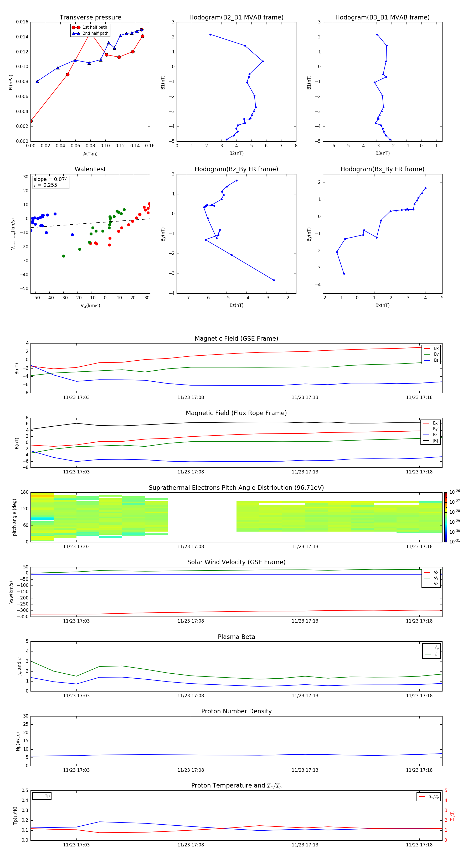Click '11/23 17:03' tick under solar wind velocity plot
The height and width of the screenshot is (868, 473).
[76, 621]
